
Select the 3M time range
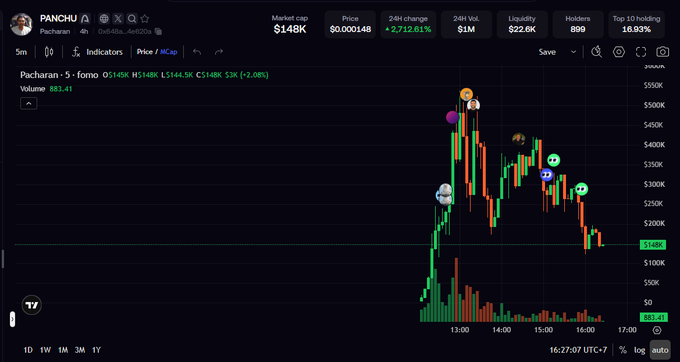[80, 350]
